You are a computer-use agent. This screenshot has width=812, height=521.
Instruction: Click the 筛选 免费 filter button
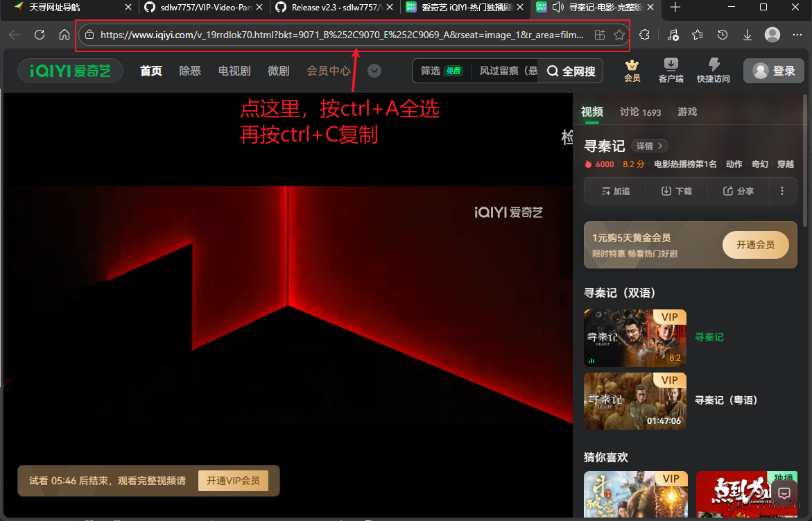click(x=441, y=71)
